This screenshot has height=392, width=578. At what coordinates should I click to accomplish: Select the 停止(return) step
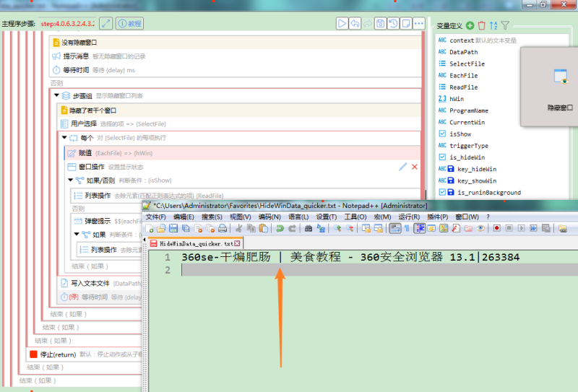pyautogui.click(x=85, y=354)
